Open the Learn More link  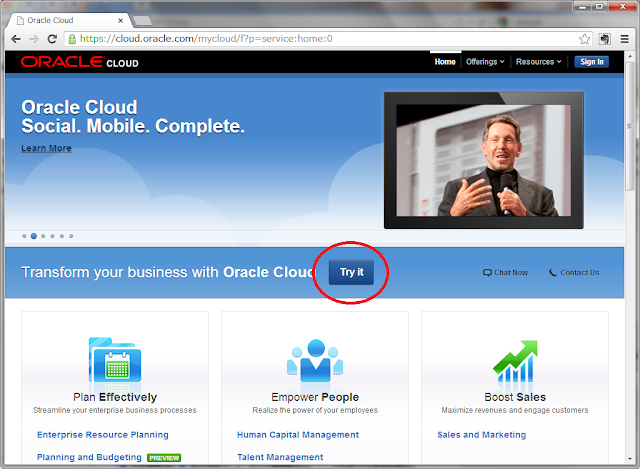(46, 148)
